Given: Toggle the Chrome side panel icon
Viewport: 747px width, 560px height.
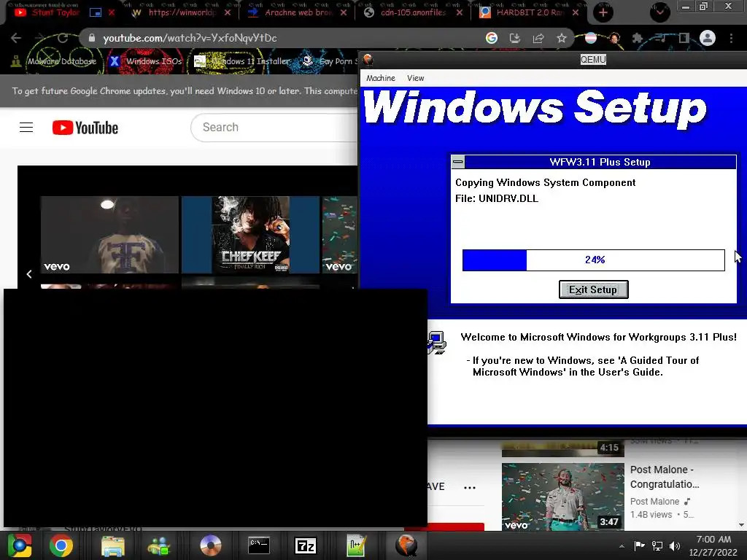Looking at the screenshot, I should 684,38.
